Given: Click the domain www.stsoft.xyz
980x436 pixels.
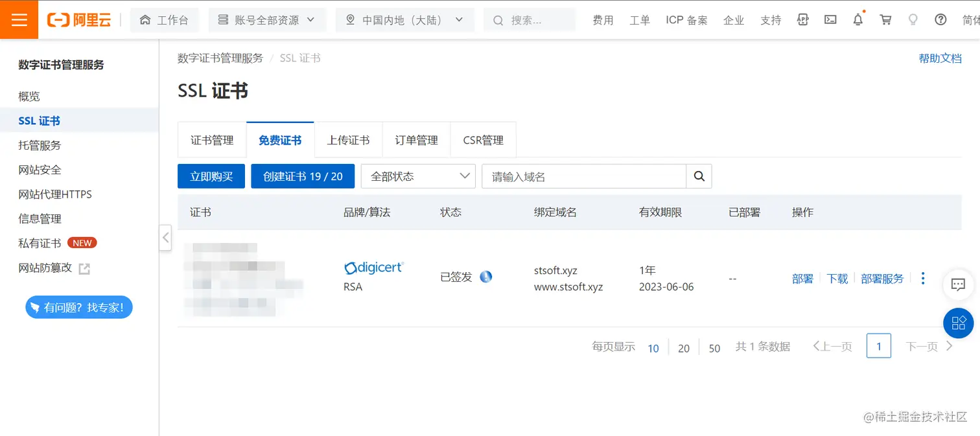Looking at the screenshot, I should [x=568, y=286].
